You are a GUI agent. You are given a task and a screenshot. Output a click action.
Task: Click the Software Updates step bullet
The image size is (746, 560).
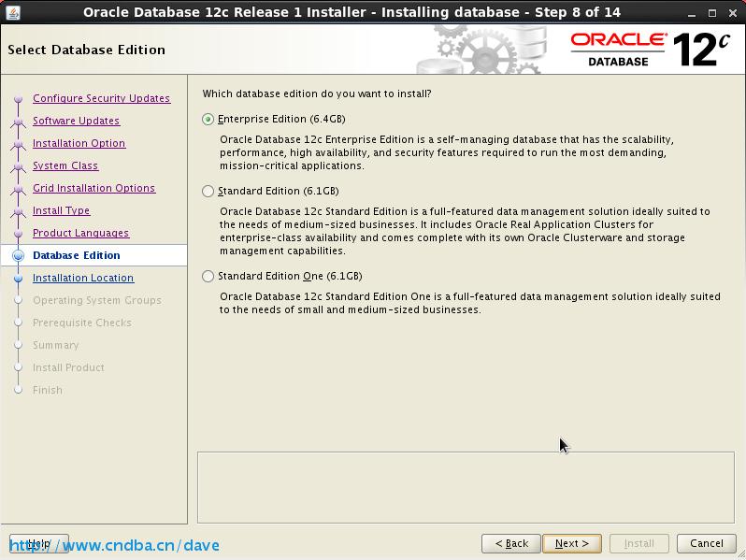point(18,122)
